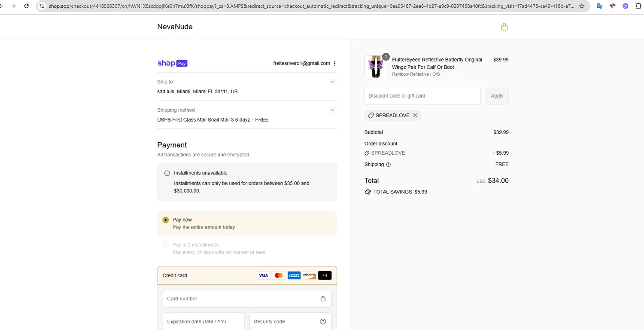Open account options three-dot menu beside email
The height and width of the screenshot is (330, 644).
[334, 64]
